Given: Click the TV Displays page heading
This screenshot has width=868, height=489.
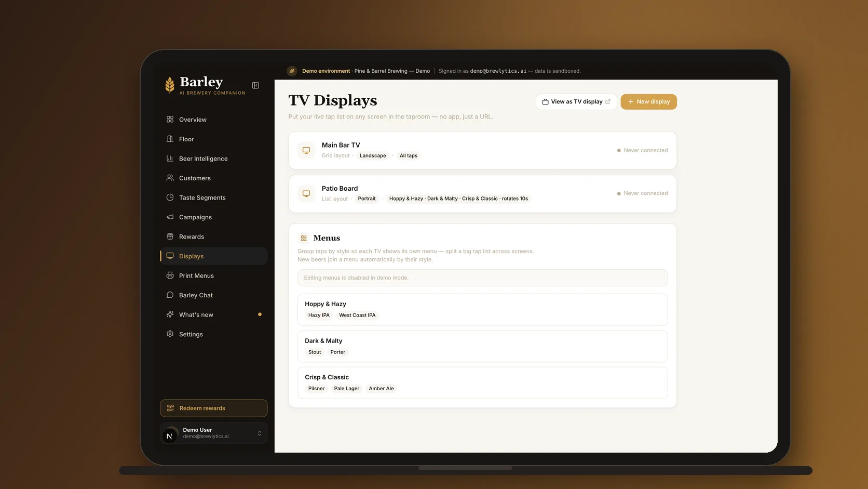Looking at the screenshot, I should tap(333, 100).
